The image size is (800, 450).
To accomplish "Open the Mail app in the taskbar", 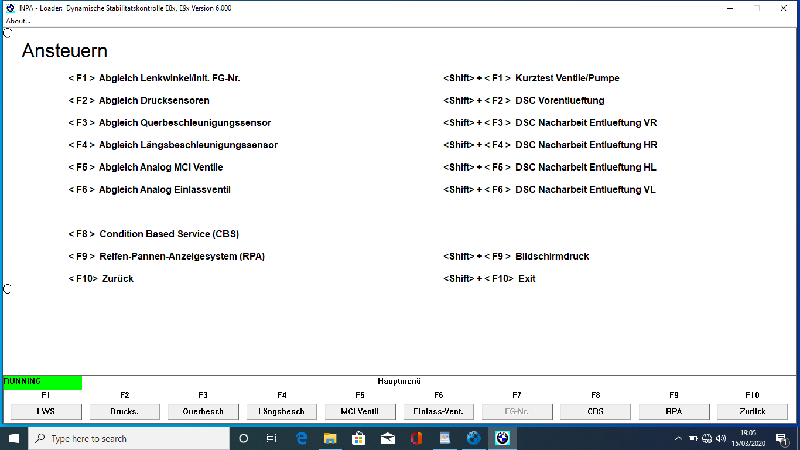I will [388, 438].
